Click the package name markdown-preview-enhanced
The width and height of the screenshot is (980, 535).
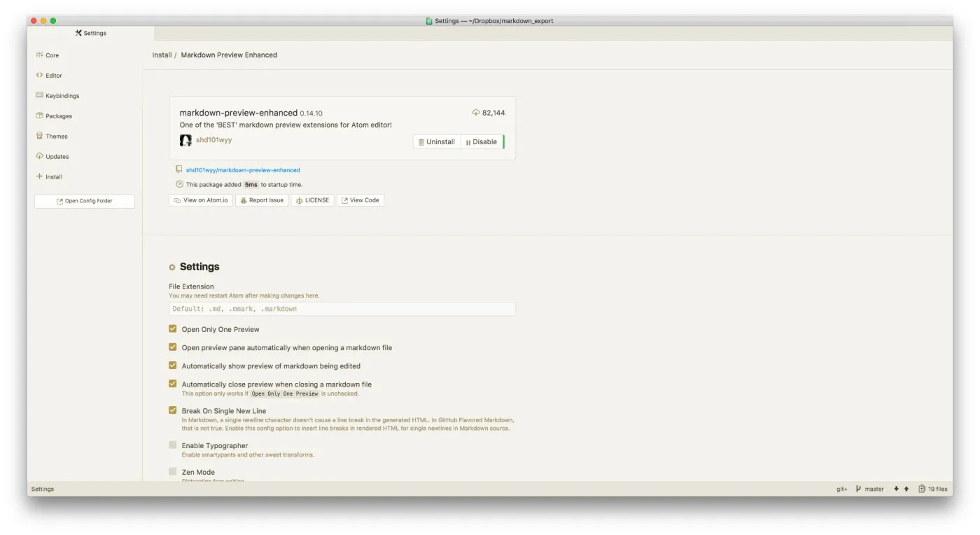[239, 113]
